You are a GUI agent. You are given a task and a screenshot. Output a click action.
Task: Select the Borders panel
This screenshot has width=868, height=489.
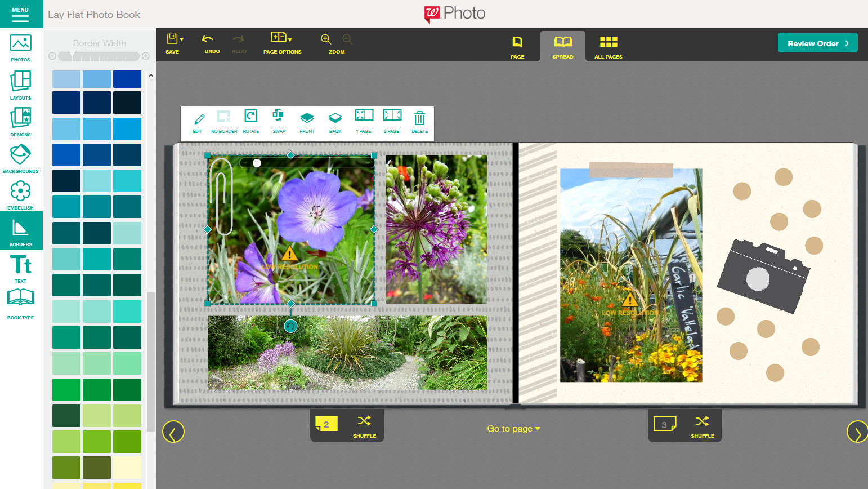pos(21,230)
